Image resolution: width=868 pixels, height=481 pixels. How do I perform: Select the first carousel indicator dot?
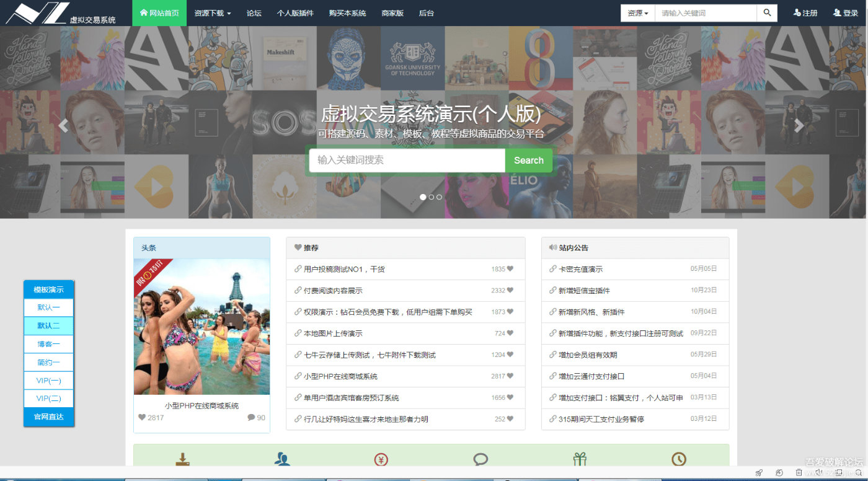coord(423,197)
